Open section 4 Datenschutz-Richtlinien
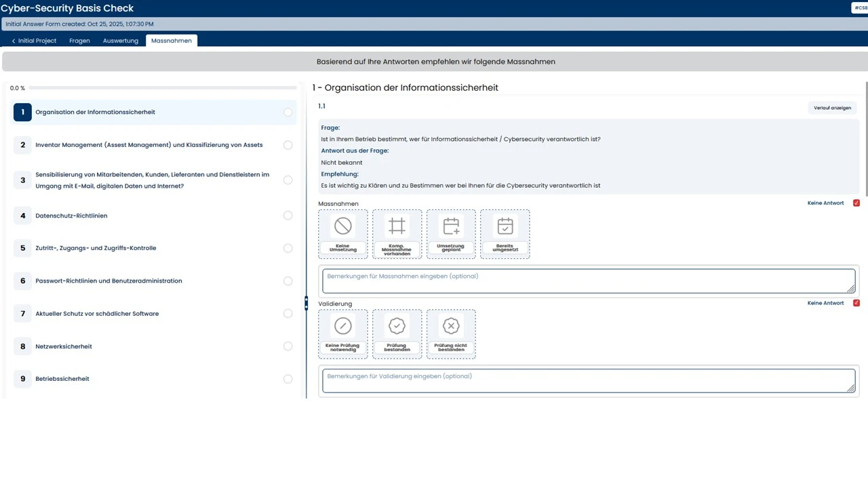The image size is (868, 488). point(71,216)
